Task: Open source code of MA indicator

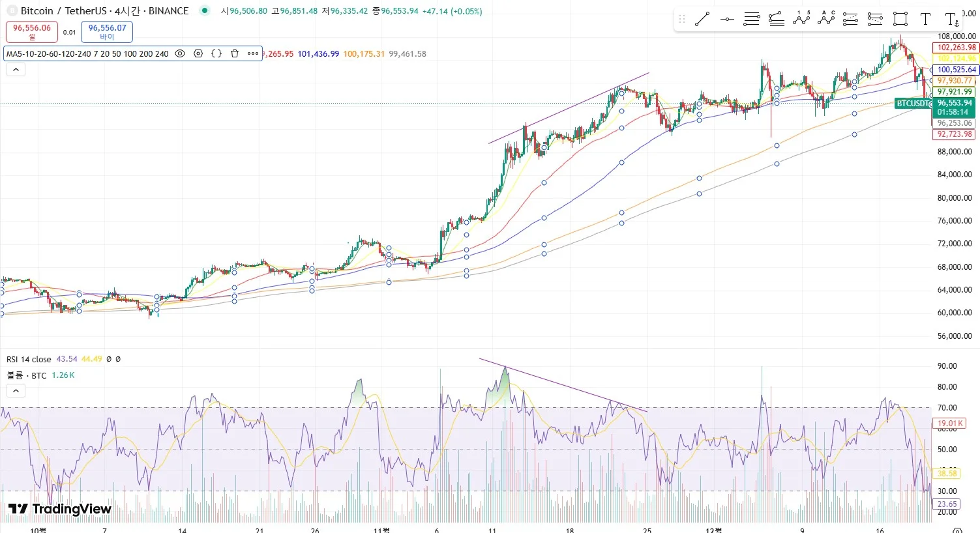Action: [x=216, y=53]
